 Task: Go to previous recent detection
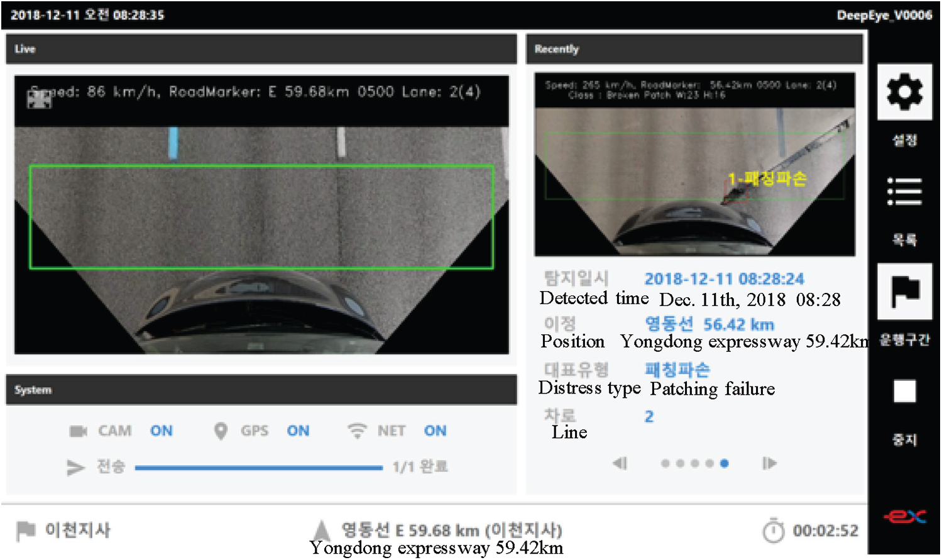coord(620,464)
